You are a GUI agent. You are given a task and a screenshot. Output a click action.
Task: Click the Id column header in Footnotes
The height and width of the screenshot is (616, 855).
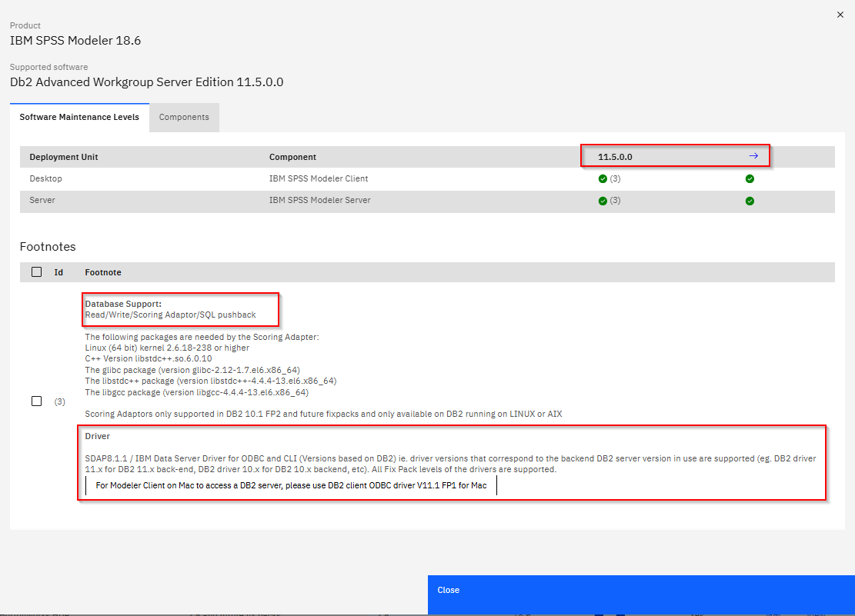tap(58, 272)
